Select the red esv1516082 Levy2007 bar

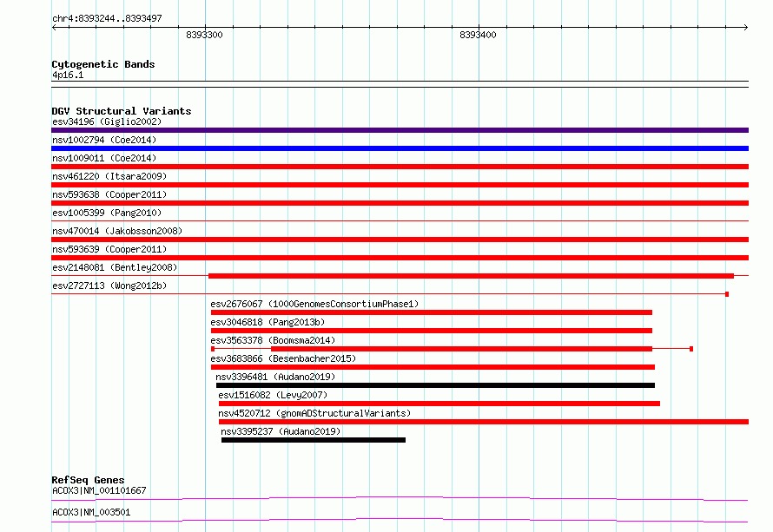(x=439, y=404)
